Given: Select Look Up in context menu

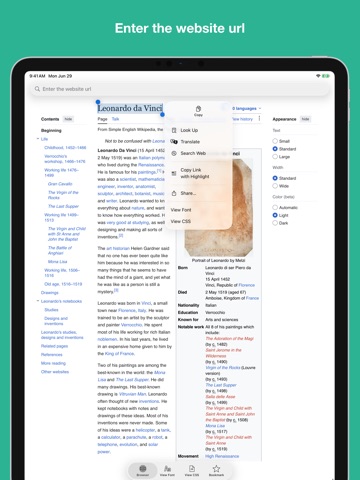Looking at the screenshot, I should point(199,130).
